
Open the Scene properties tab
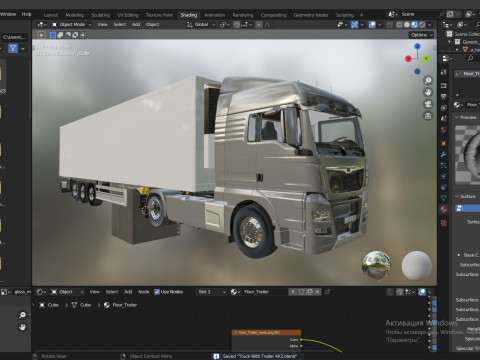[x=443, y=119]
